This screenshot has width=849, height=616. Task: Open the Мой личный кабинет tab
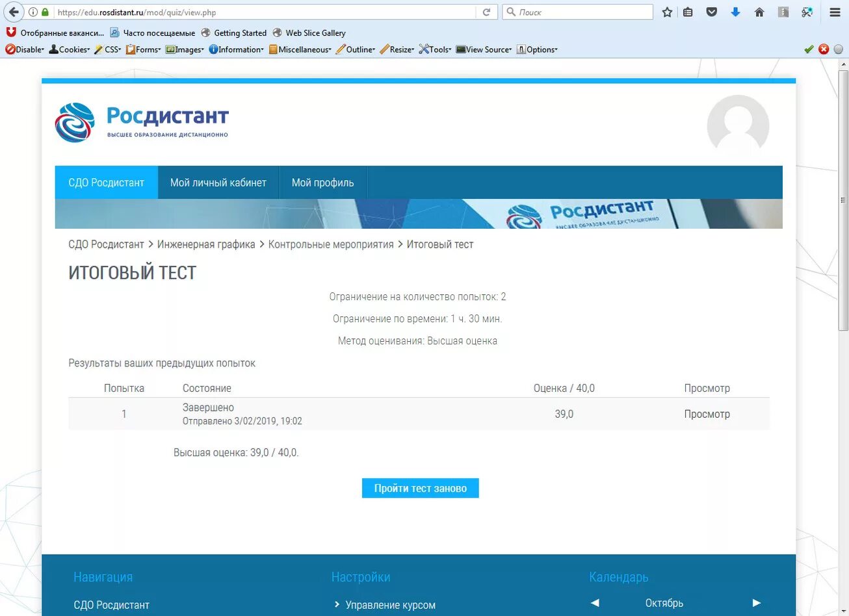point(218,183)
